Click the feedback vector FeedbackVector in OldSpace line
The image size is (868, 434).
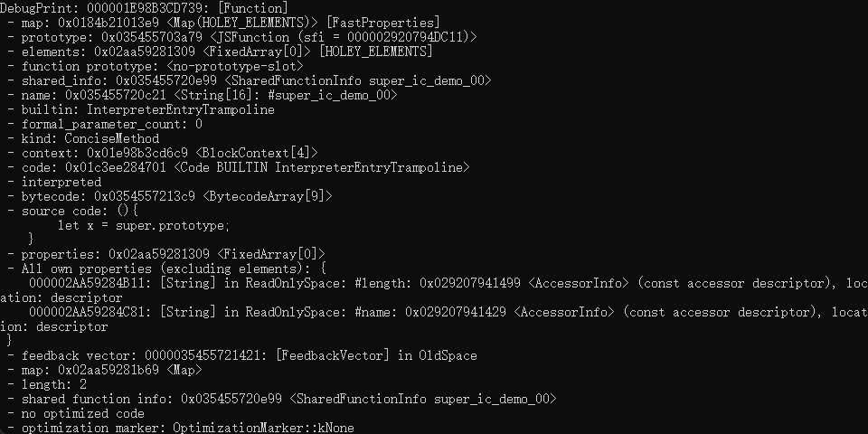click(x=242, y=355)
